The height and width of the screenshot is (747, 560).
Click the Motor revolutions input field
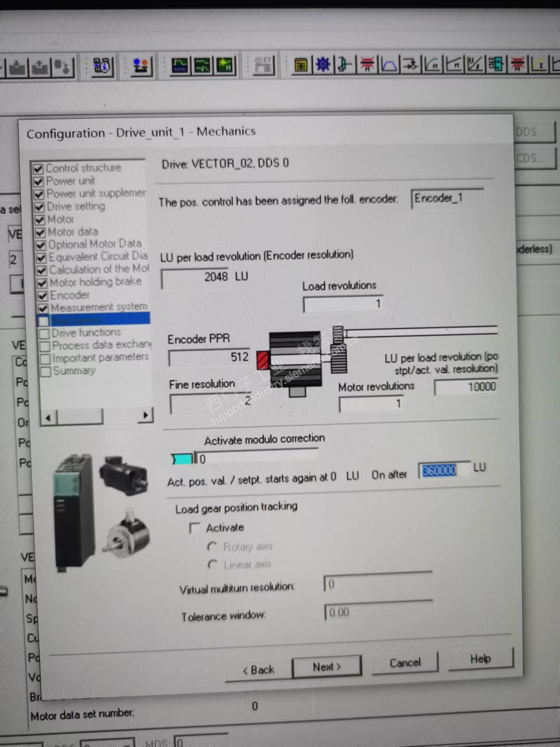(371, 403)
